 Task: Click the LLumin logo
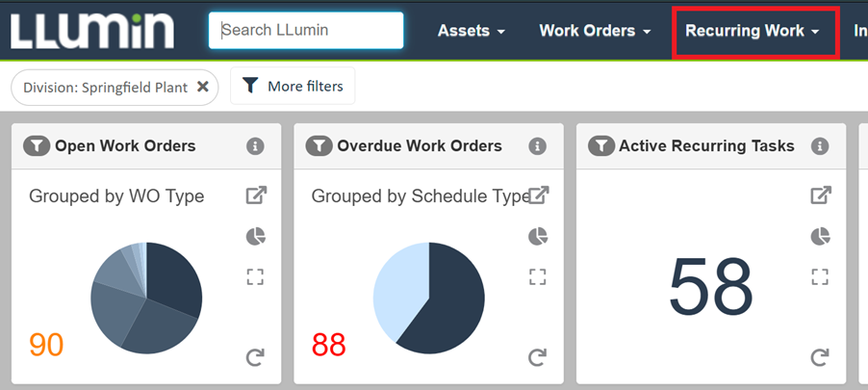click(92, 30)
